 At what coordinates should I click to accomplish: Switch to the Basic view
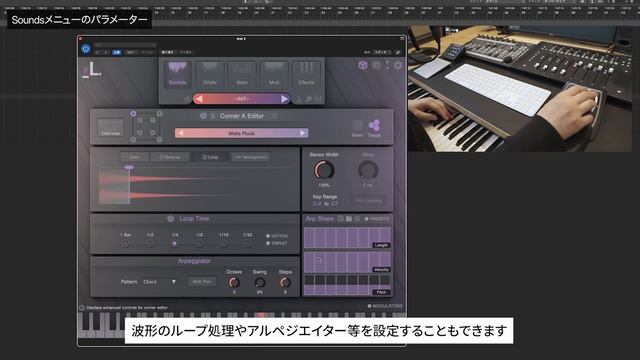[357, 128]
